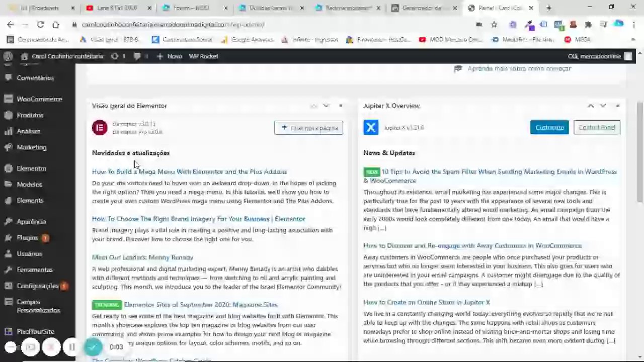The height and width of the screenshot is (362, 644).
Task: Open the MEGA bookmark
Action: (x=578, y=39)
